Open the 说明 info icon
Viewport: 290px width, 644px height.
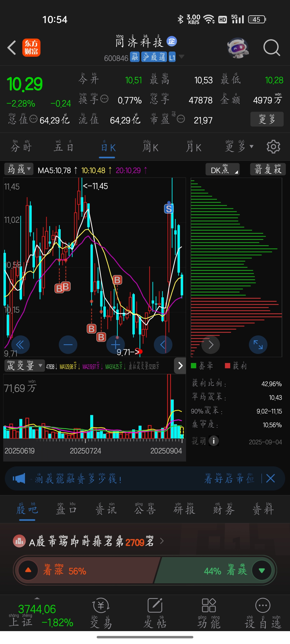[x=214, y=441]
